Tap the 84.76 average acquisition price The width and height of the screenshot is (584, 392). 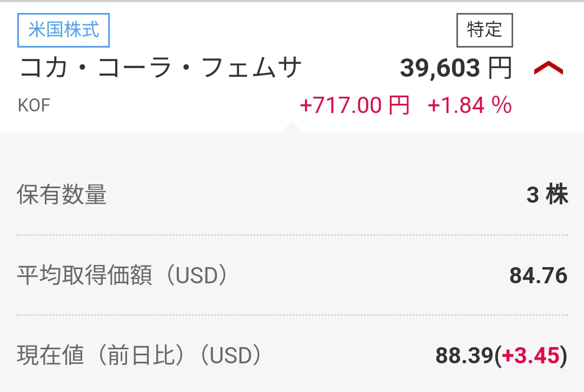click(x=539, y=275)
